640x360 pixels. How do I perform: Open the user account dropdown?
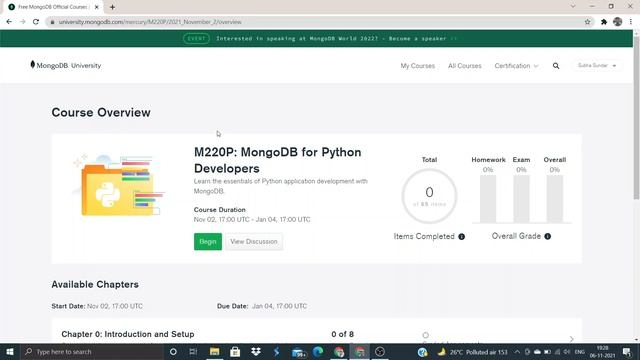597,66
